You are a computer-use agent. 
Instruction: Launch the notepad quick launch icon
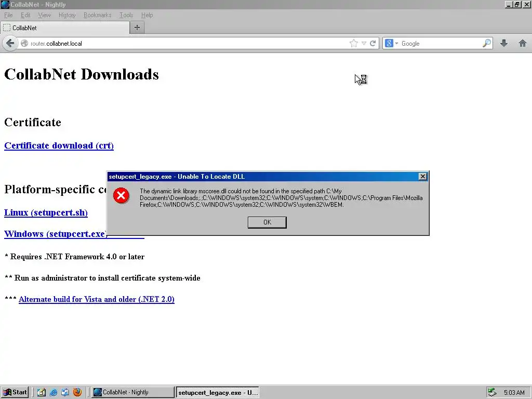point(42,392)
